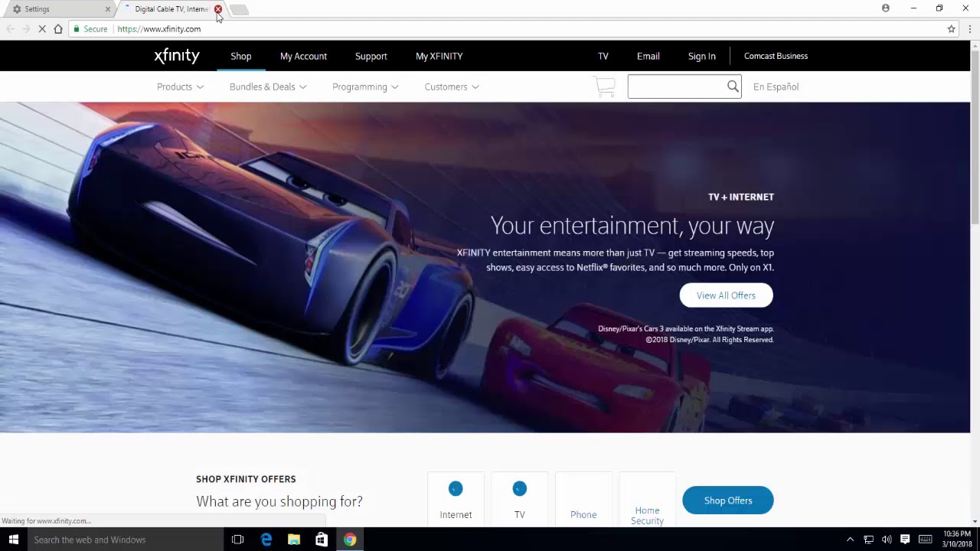Viewport: 980px width, 551px height.
Task: Open the My XFINITY nav item
Action: pos(439,56)
